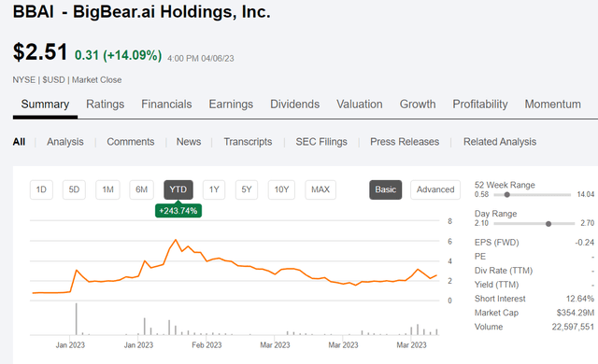Click the 52 week high 14.04
Image resolution: width=598 pixels, height=364 pixels.
click(x=586, y=194)
